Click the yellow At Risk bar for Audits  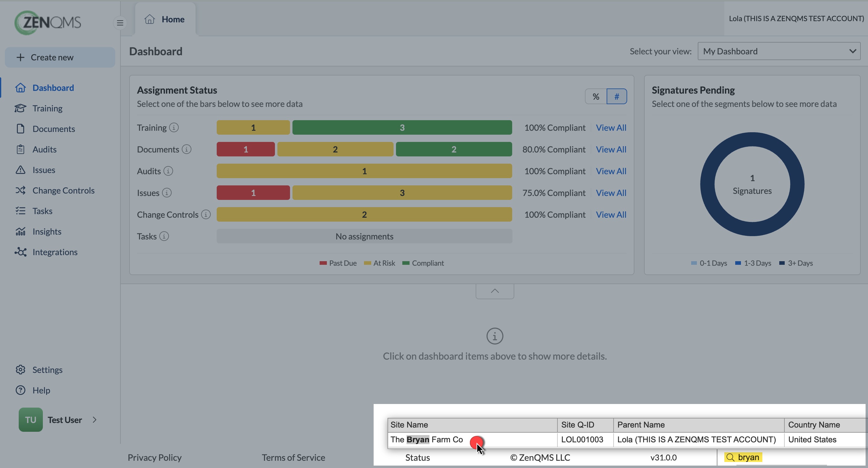tap(364, 171)
